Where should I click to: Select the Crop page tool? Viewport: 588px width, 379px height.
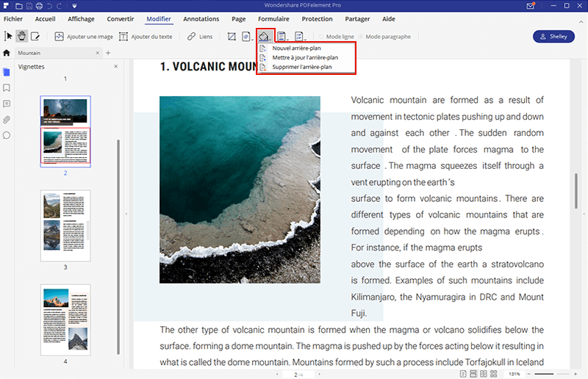tap(232, 37)
